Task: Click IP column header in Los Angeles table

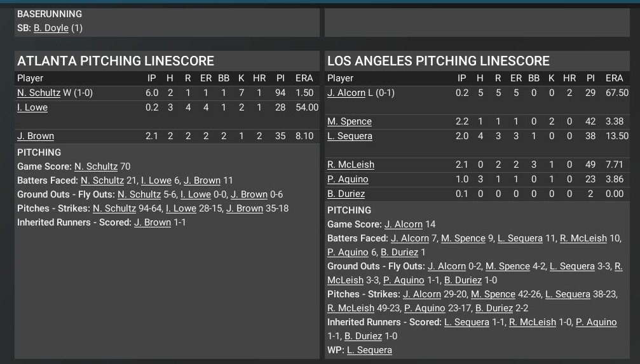Action: tap(462, 78)
